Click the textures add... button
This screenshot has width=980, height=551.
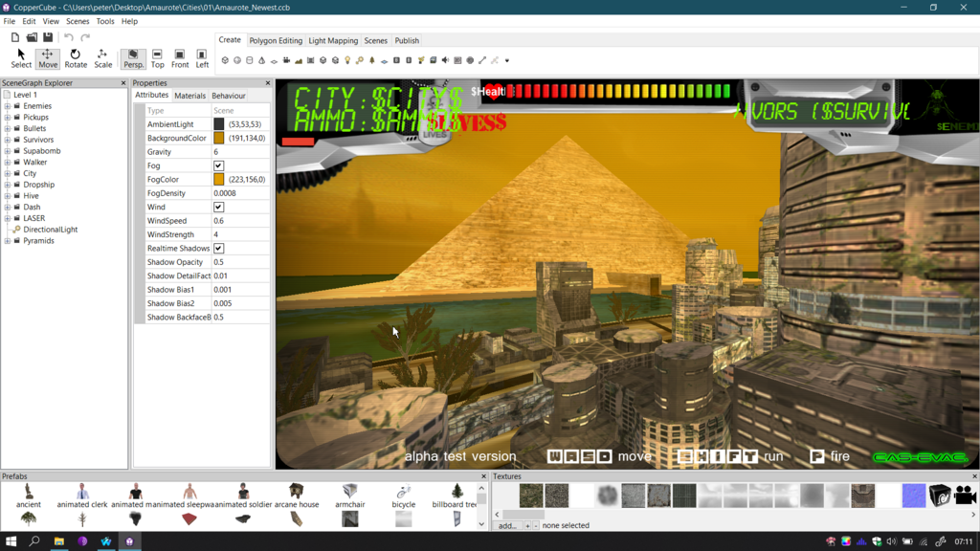pos(507,525)
